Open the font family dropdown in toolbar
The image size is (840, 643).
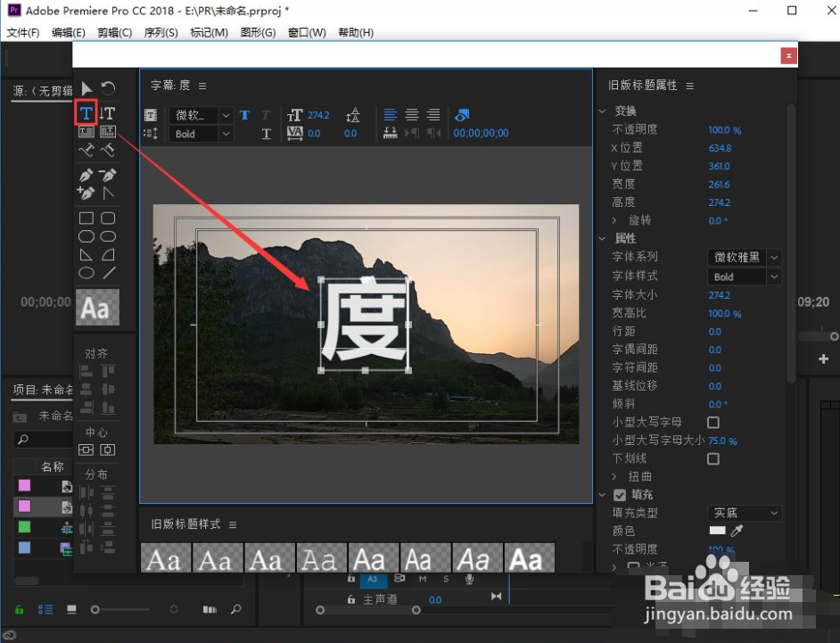pos(201,115)
